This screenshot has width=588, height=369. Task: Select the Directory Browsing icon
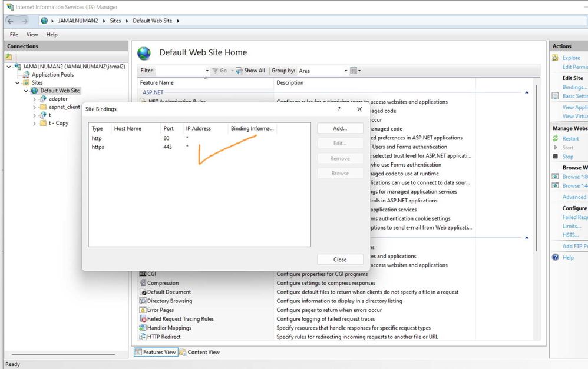coord(143,301)
